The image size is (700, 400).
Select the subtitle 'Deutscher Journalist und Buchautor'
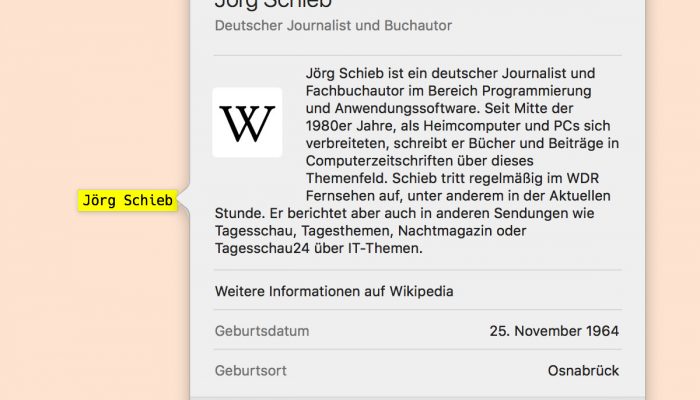(333, 26)
